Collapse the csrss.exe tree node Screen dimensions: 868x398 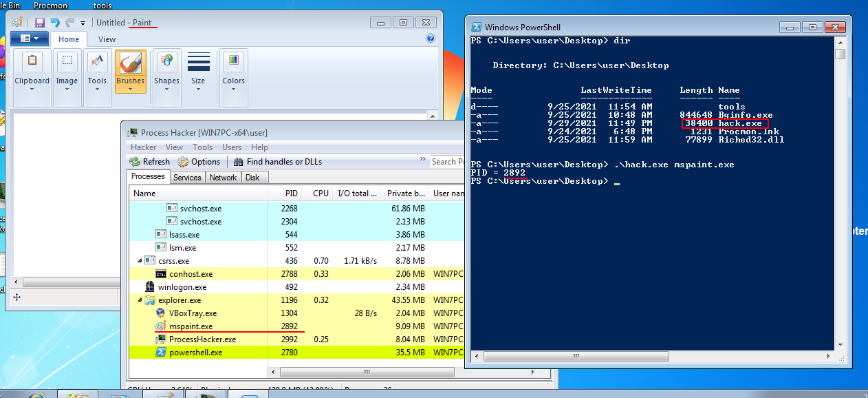tap(142, 261)
